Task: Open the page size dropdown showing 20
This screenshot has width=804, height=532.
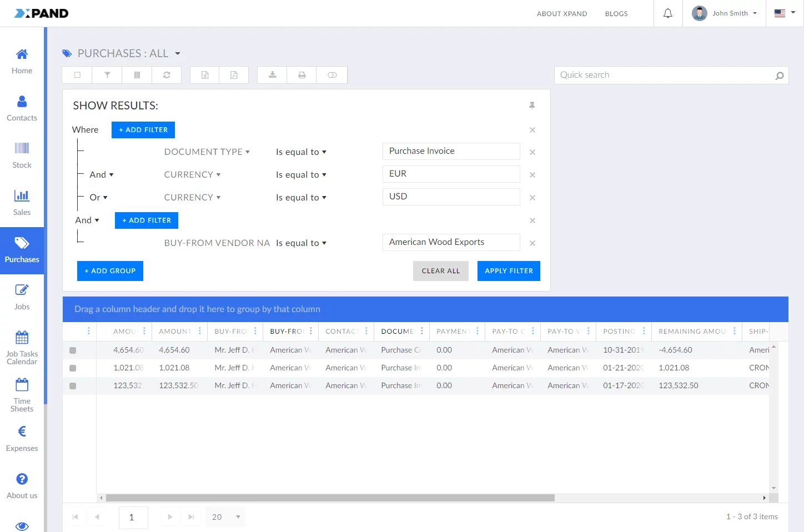Action: 226,517
